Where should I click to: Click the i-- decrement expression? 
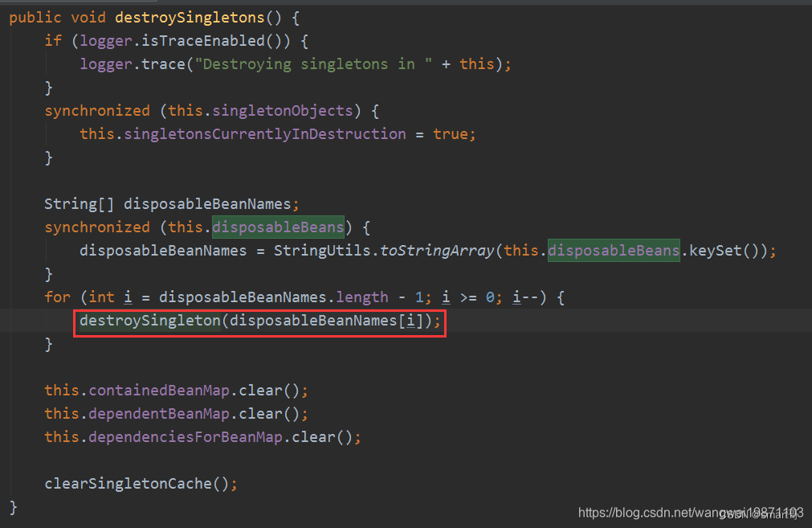[x=525, y=297]
